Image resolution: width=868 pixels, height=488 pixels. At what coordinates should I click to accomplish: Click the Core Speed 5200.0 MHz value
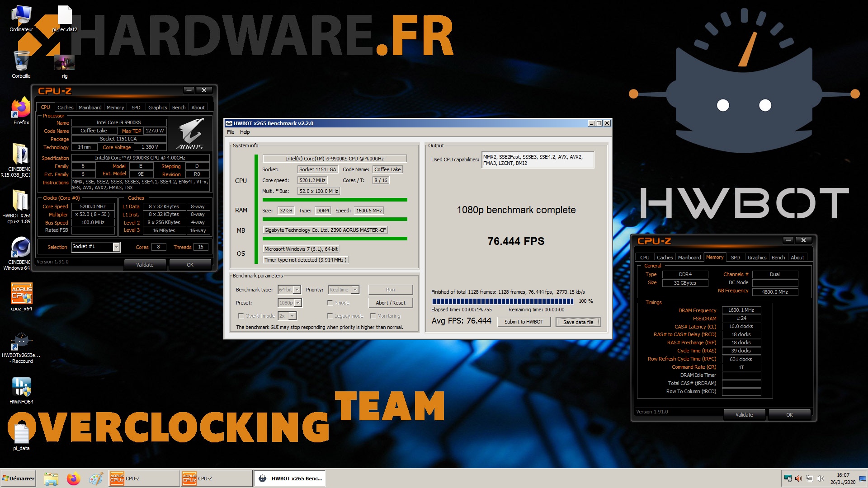tap(93, 206)
